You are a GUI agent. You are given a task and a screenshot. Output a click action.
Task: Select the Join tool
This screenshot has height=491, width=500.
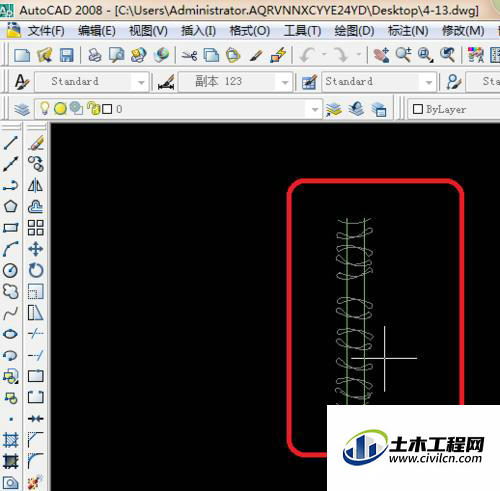click(36, 419)
